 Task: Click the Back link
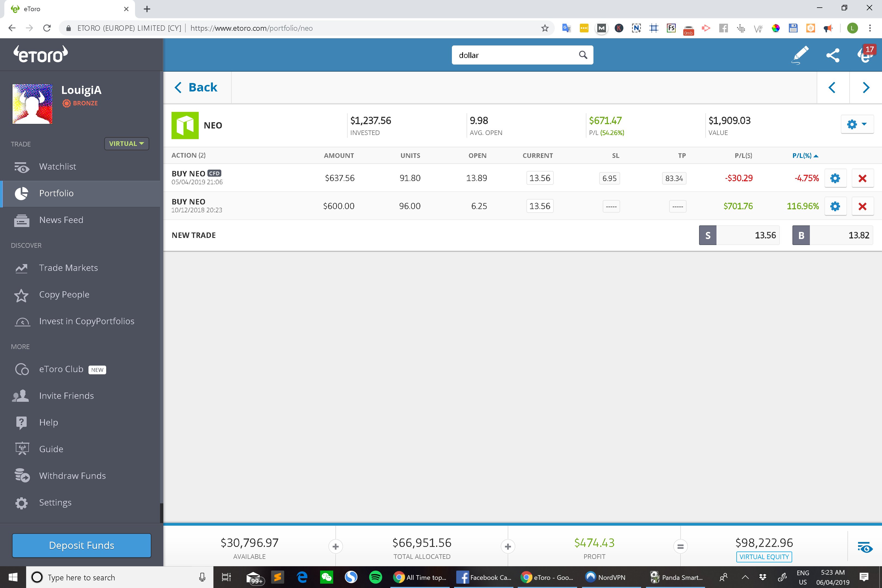coord(196,87)
